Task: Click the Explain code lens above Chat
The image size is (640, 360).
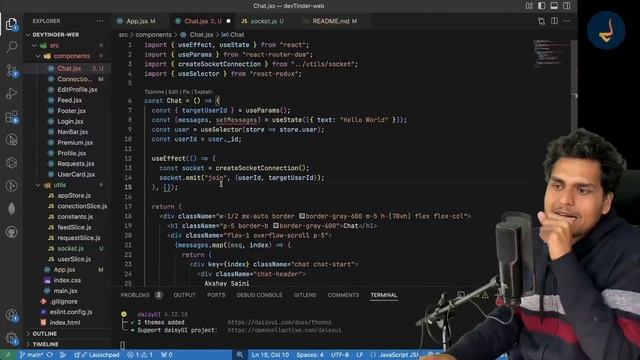Action: pos(203,92)
